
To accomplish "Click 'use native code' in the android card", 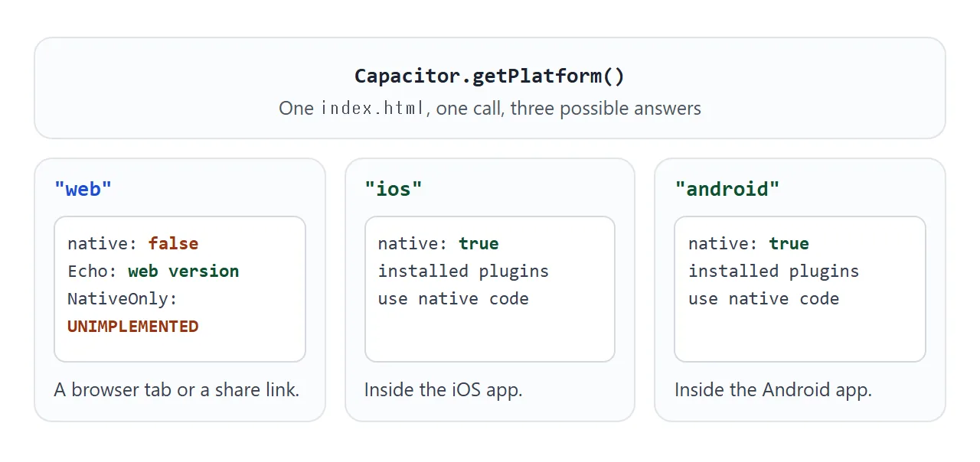I will [x=763, y=299].
